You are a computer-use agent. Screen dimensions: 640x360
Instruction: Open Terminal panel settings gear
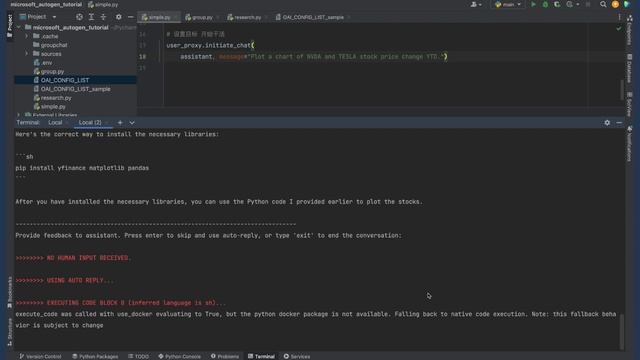607,122
